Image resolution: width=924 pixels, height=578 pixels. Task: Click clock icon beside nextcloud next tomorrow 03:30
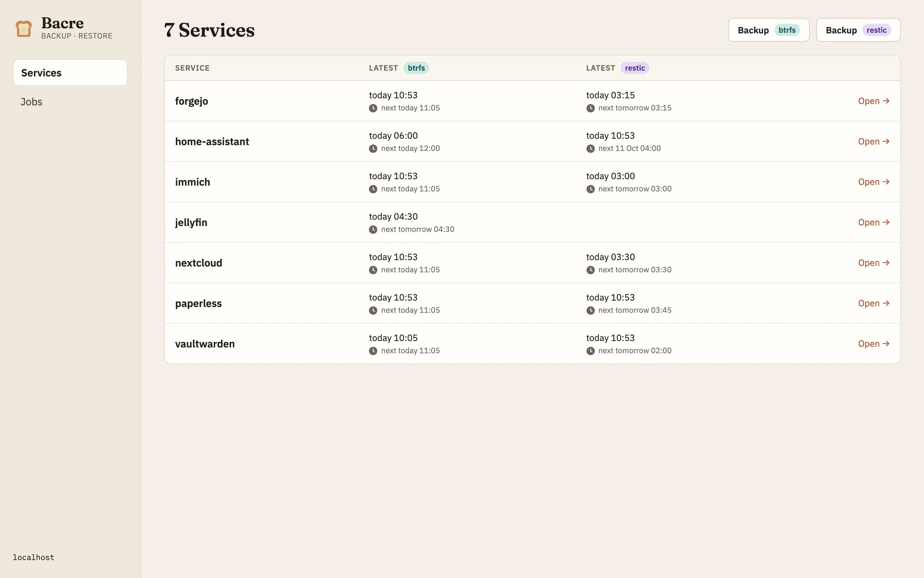590,270
